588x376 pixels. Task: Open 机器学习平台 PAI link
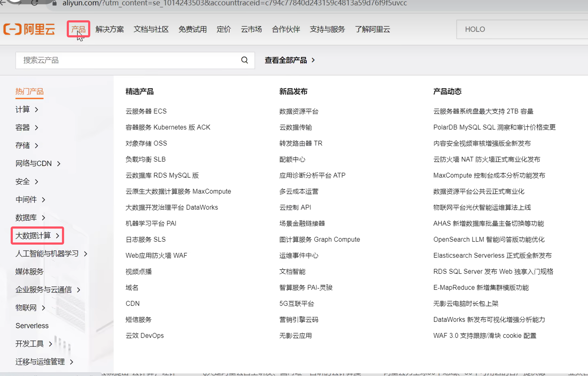pyautogui.click(x=151, y=224)
